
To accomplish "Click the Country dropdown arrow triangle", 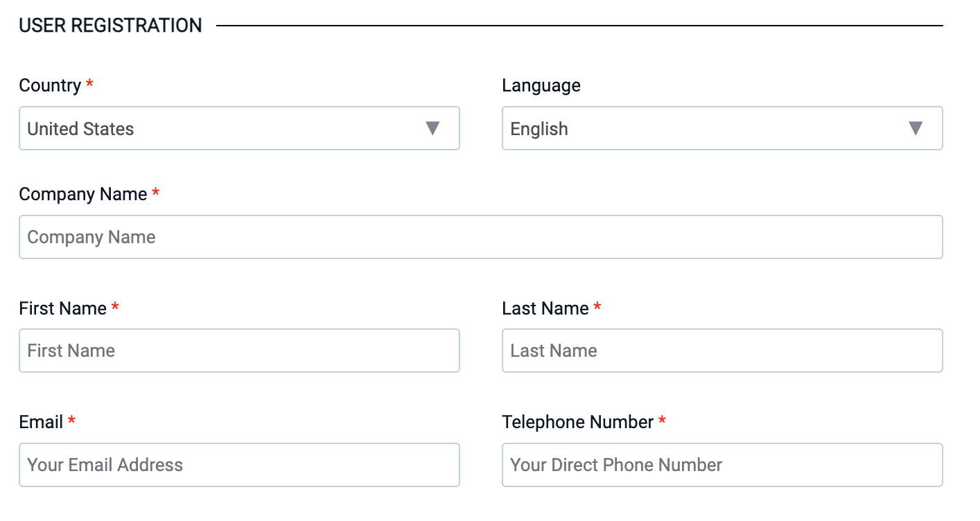I will point(432,128).
